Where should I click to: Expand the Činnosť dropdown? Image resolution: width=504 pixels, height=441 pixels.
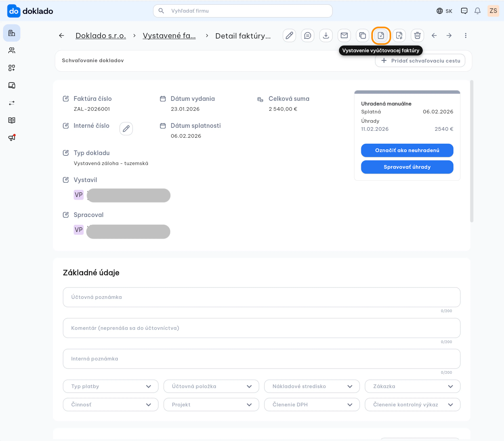click(111, 405)
